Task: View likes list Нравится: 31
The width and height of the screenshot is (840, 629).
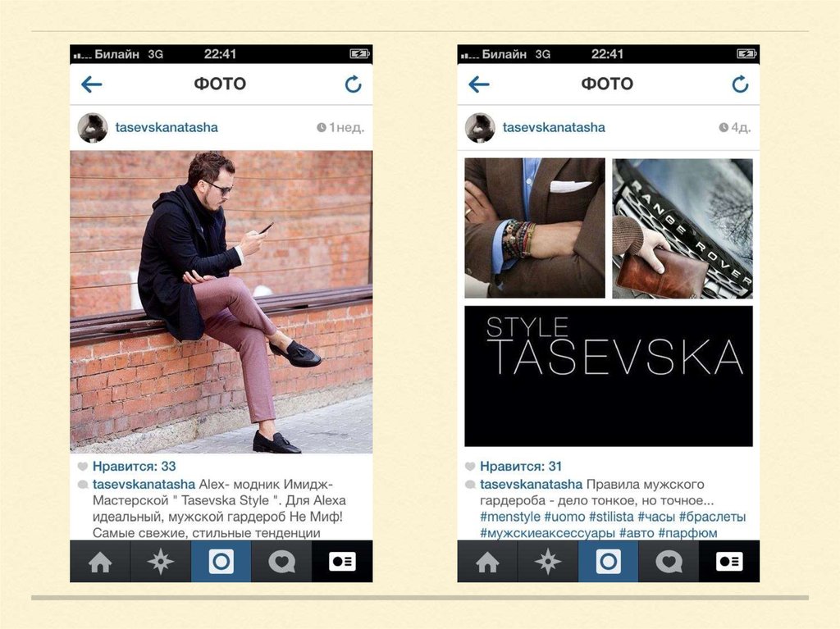Action: coord(521,466)
